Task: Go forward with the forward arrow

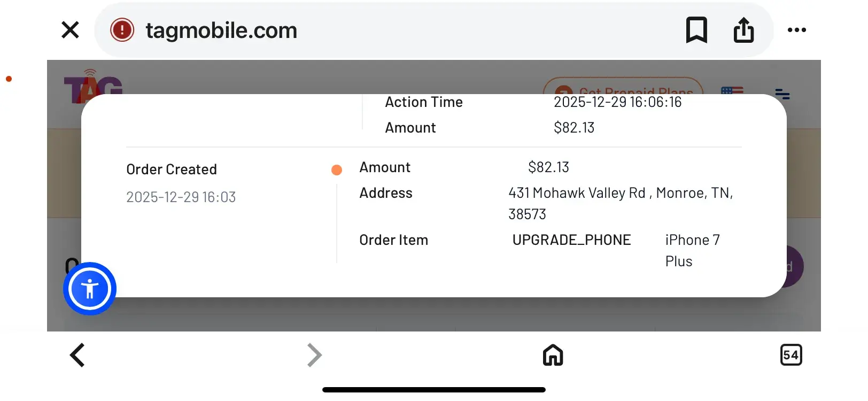Action: (314, 355)
